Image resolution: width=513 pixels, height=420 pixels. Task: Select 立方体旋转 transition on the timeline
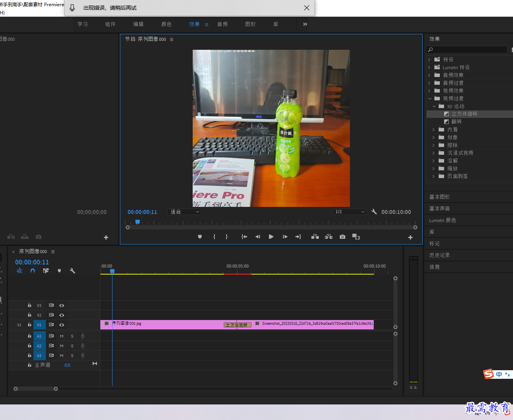(237, 325)
